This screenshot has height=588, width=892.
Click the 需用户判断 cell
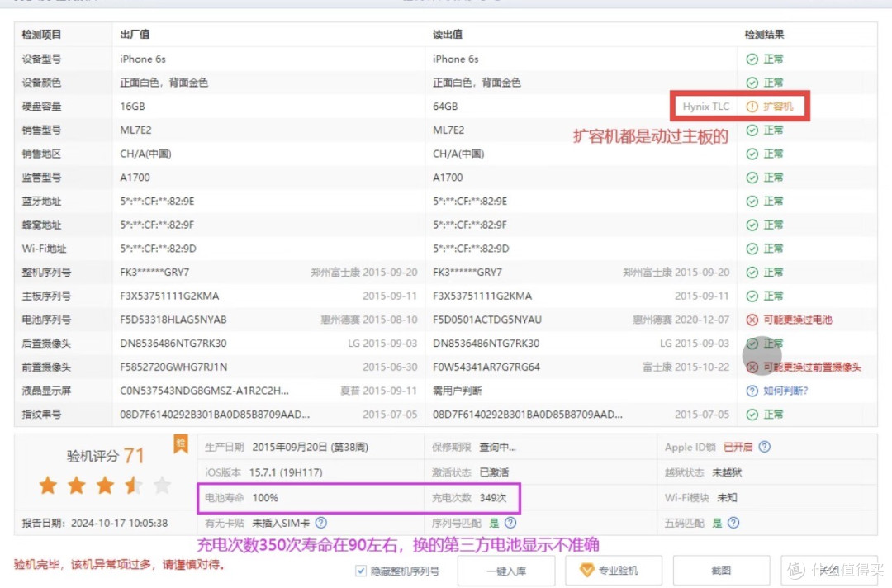(458, 391)
